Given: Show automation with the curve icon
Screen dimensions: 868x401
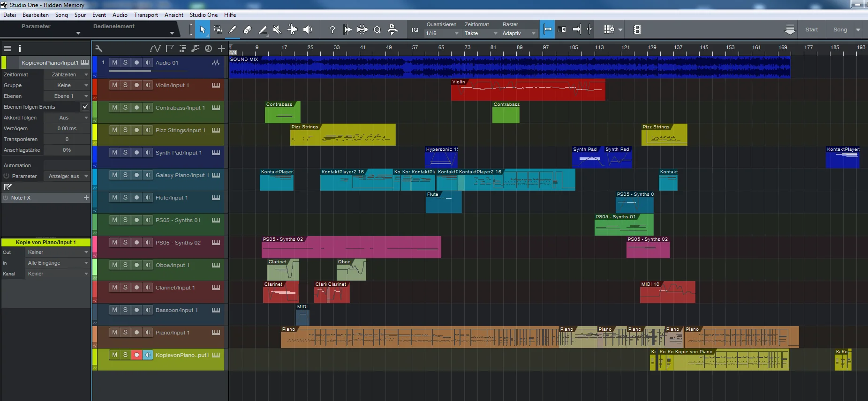Looking at the screenshot, I should 155,48.
